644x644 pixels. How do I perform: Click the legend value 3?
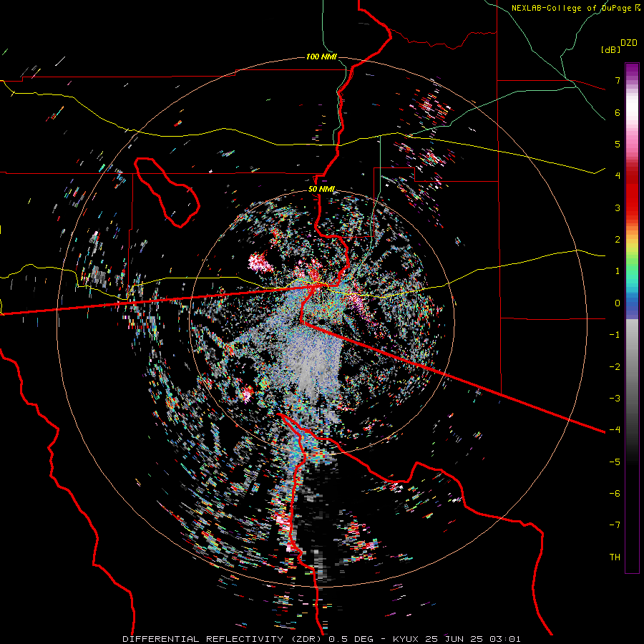618,208
